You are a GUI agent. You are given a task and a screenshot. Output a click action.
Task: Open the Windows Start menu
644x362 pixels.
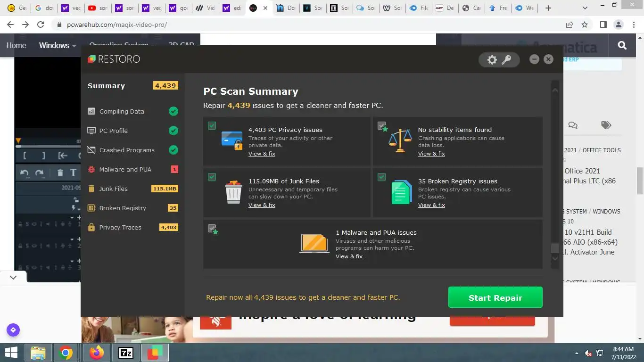(x=11, y=353)
